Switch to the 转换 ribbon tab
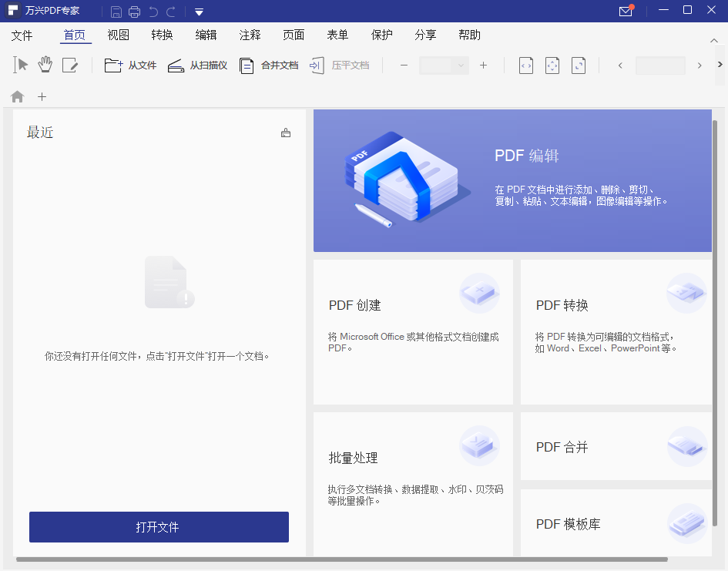Image resolution: width=728 pixels, height=571 pixels. click(162, 35)
